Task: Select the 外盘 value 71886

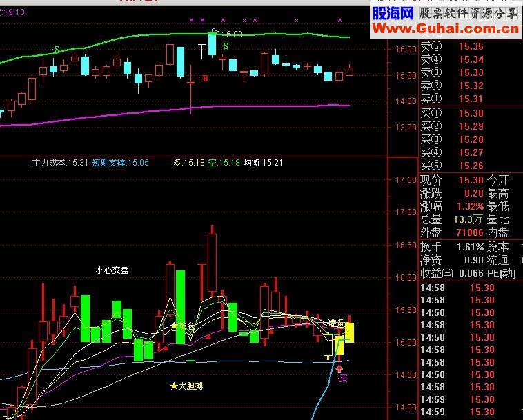Action: tap(470, 232)
